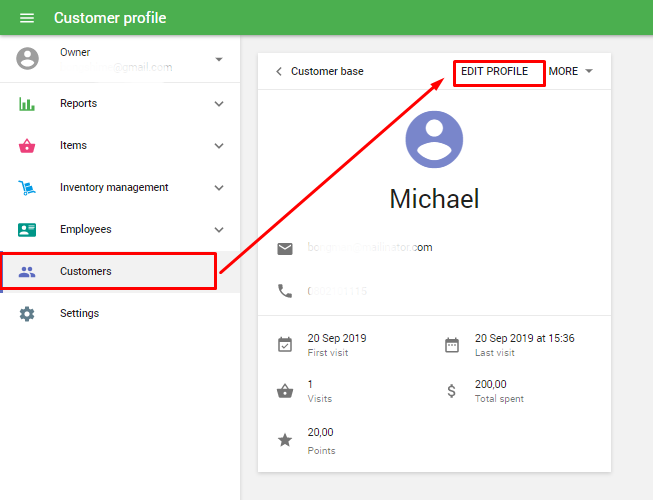
Task: Click Michael's profile avatar picture
Action: 434,139
